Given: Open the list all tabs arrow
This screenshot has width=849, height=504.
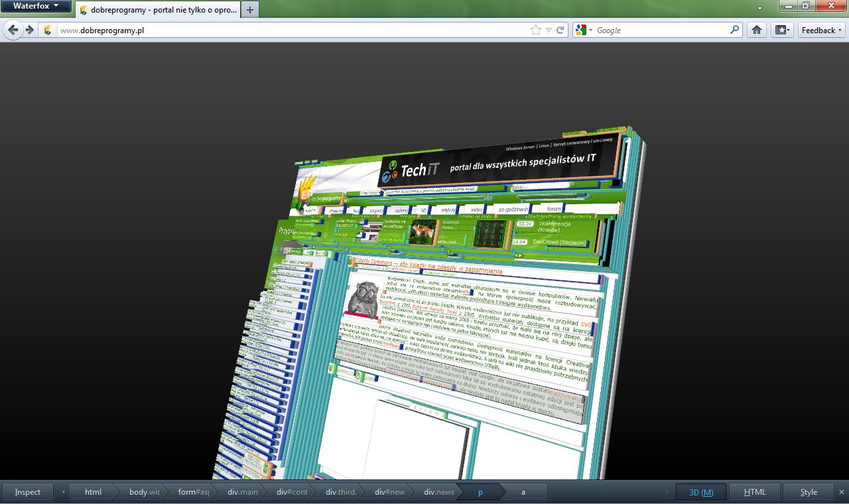Looking at the screenshot, I should (x=760, y=8).
